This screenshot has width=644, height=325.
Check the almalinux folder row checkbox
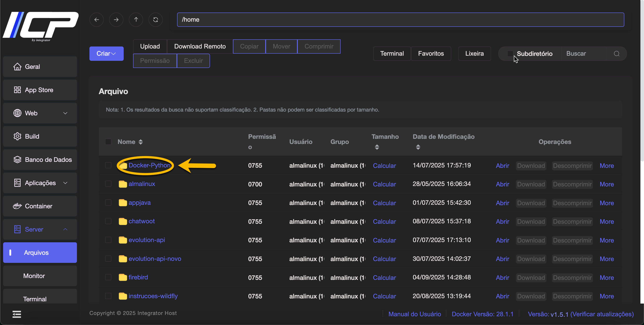tap(108, 184)
